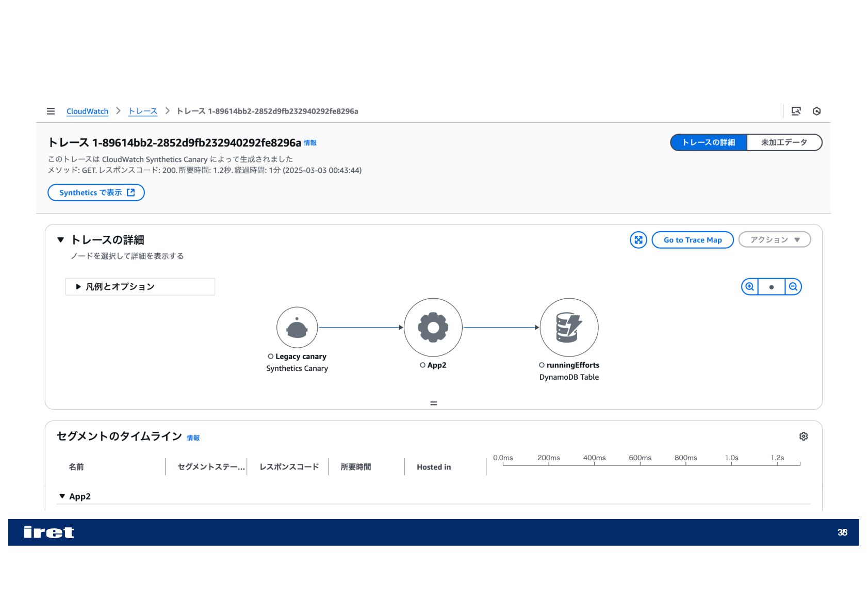Open timeline settings gear icon
Screen dimensions: 868x614
click(x=804, y=437)
